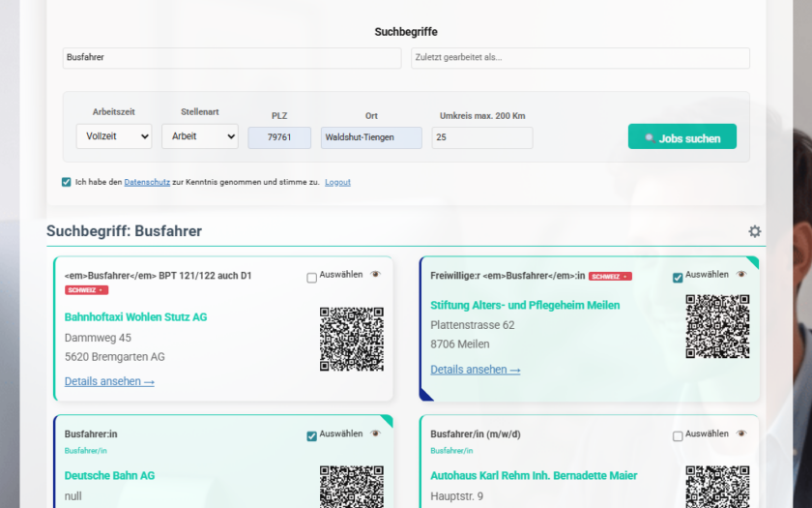812x508 pixels.
Task: Uncheck Auswählen for Deutsche Bahn AG job
Action: click(311, 436)
